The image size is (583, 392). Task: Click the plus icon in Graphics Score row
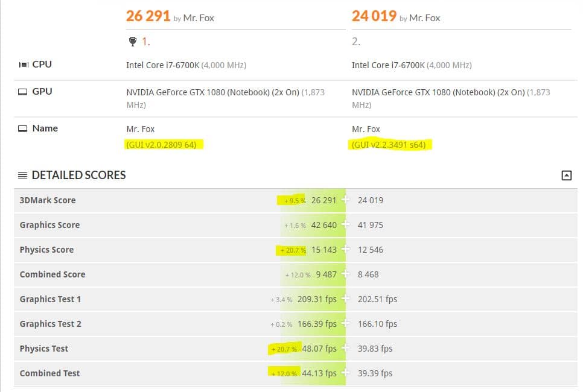tap(345, 224)
